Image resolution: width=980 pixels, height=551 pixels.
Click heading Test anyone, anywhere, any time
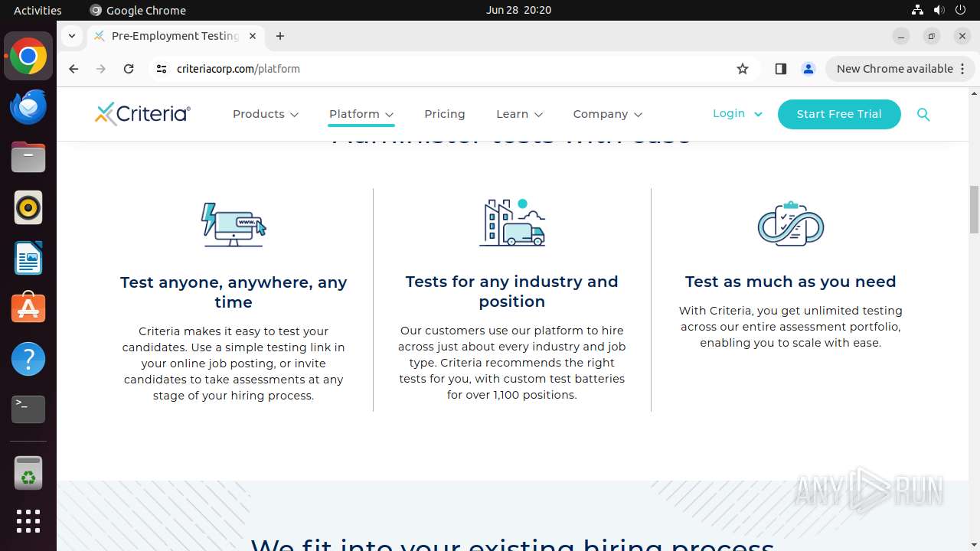[x=234, y=292]
